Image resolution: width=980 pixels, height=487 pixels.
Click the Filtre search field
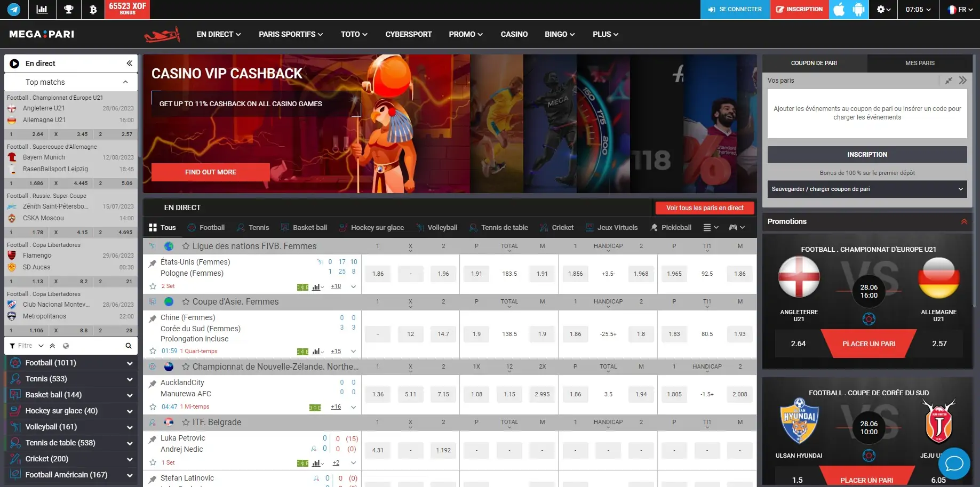(25, 346)
